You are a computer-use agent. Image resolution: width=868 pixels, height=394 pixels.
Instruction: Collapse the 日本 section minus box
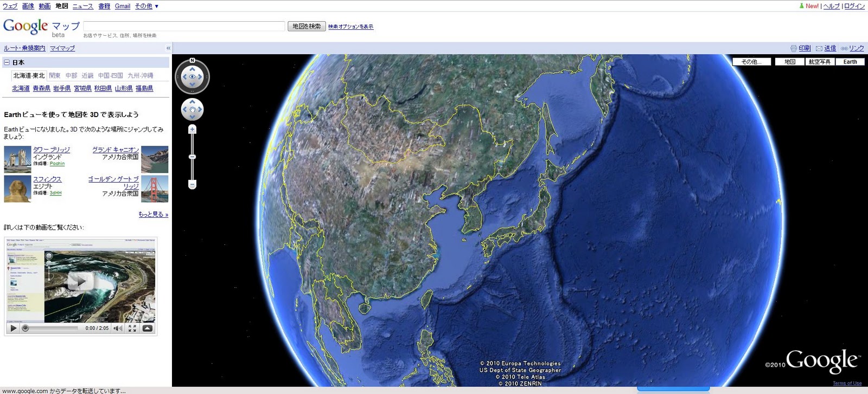point(7,62)
